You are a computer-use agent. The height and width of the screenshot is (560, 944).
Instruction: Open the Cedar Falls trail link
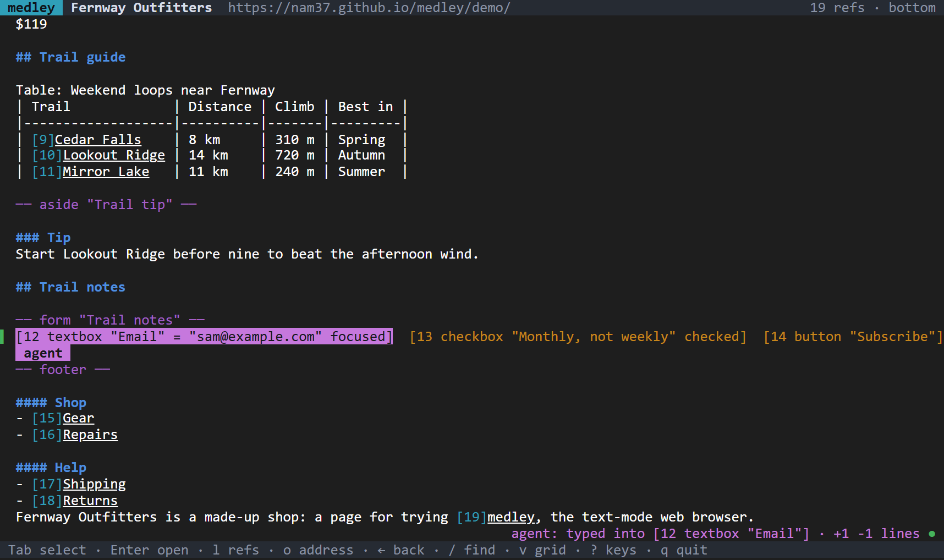[98, 140]
